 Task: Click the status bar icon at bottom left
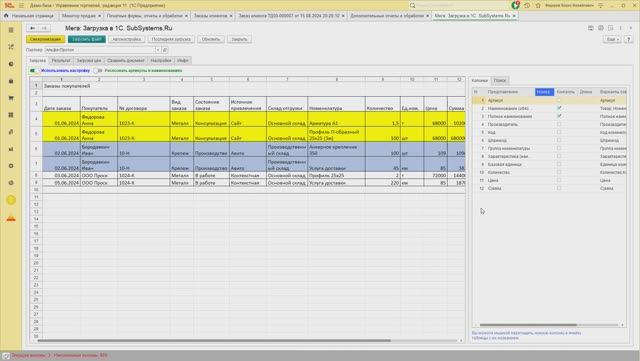[5, 356]
